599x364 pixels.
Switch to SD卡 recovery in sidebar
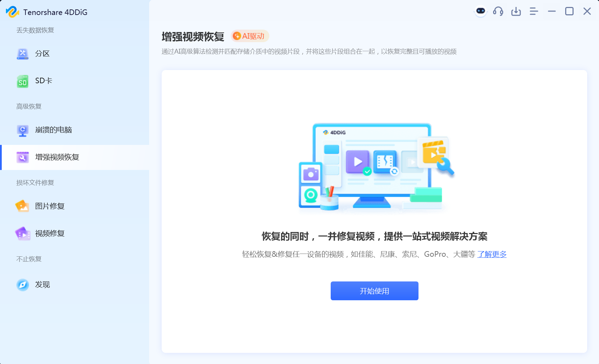(x=44, y=81)
